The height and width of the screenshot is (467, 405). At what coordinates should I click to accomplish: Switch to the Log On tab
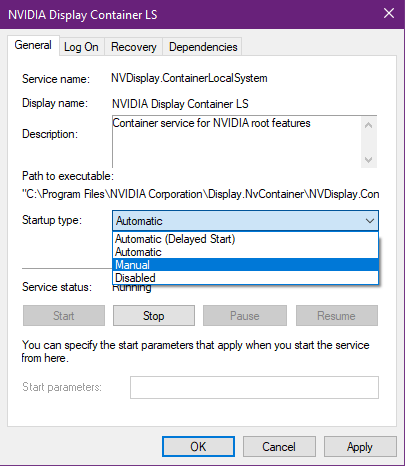82,47
